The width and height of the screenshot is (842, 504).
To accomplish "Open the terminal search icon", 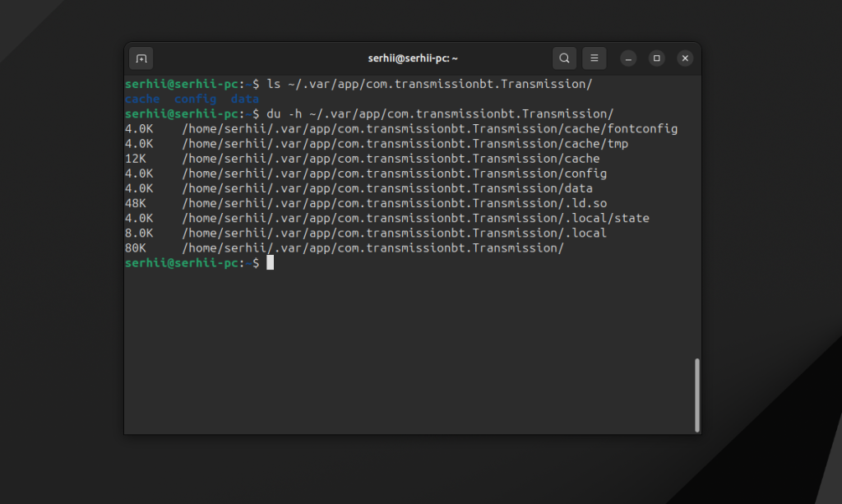I will click(x=564, y=58).
